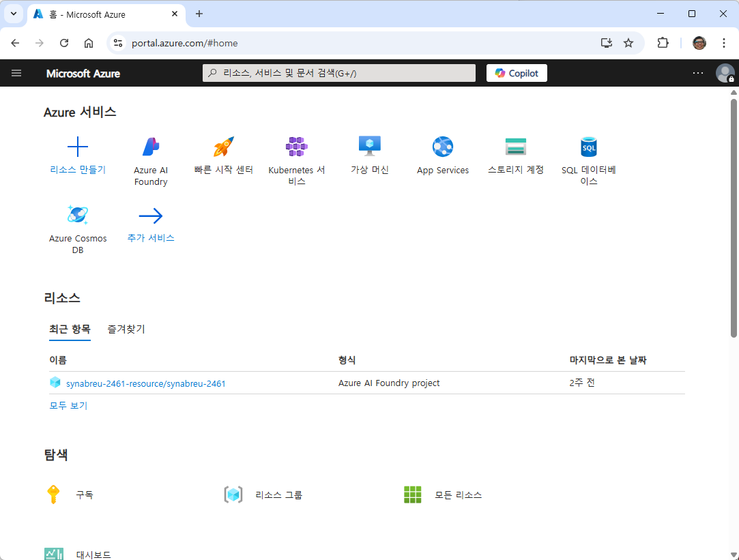Click the browser back arrow
This screenshot has width=739, height=560.
(x=15, y=43)
